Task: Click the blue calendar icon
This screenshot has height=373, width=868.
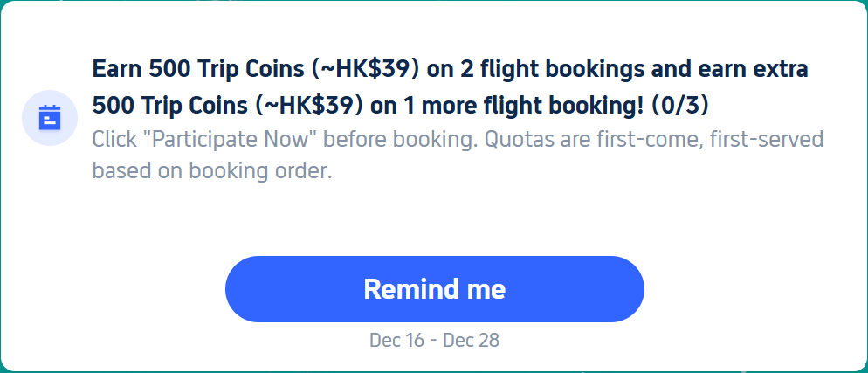Action: 49,117
